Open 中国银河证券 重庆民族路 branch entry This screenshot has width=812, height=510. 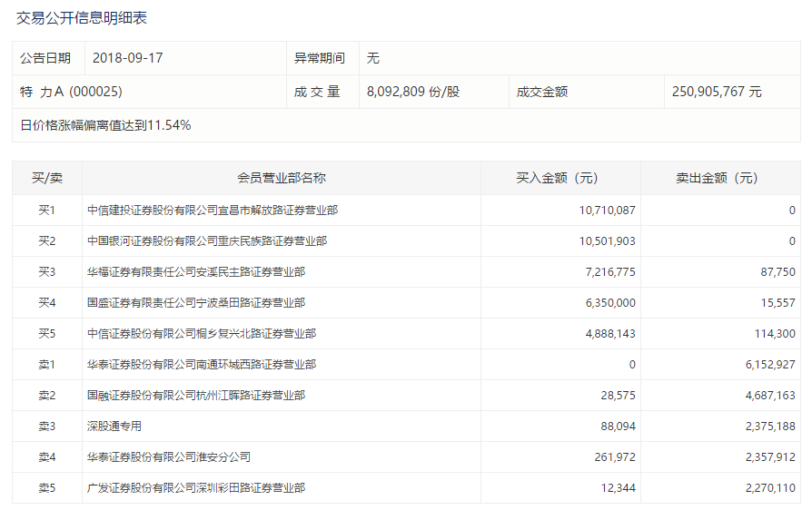[206, 241]
